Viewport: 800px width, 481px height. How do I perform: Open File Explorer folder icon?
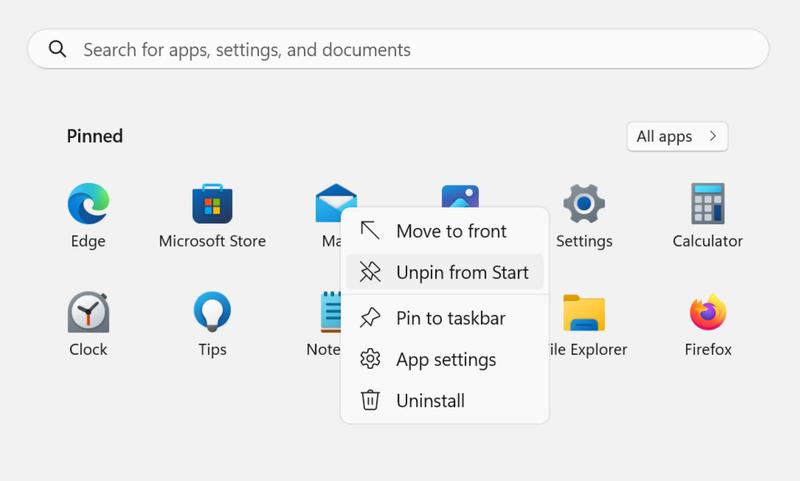[x=584, y=313]
